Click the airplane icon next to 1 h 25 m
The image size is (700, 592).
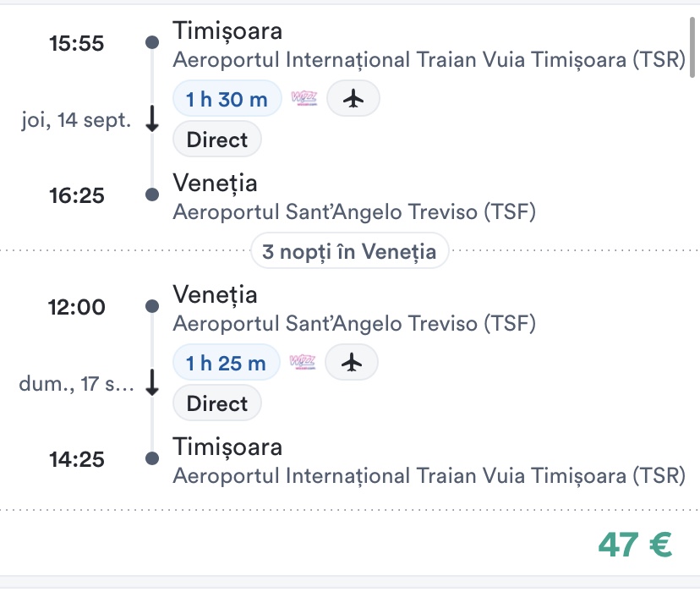(x=352, y=363)
